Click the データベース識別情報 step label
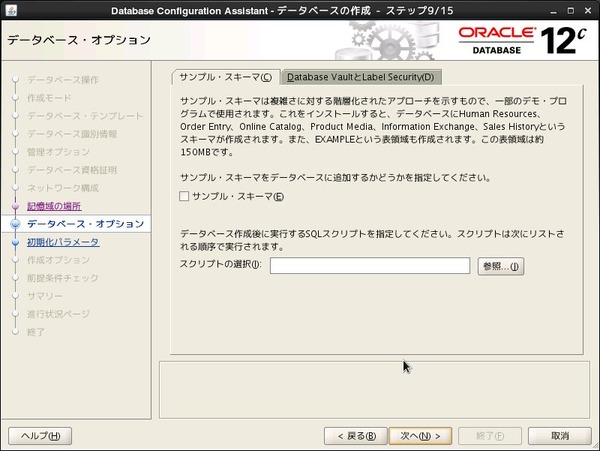Screen dimensions: 600x451 pos(72,134)
